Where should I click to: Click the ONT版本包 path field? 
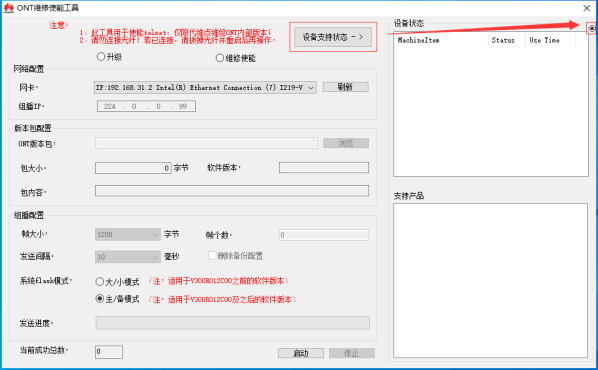206,143
